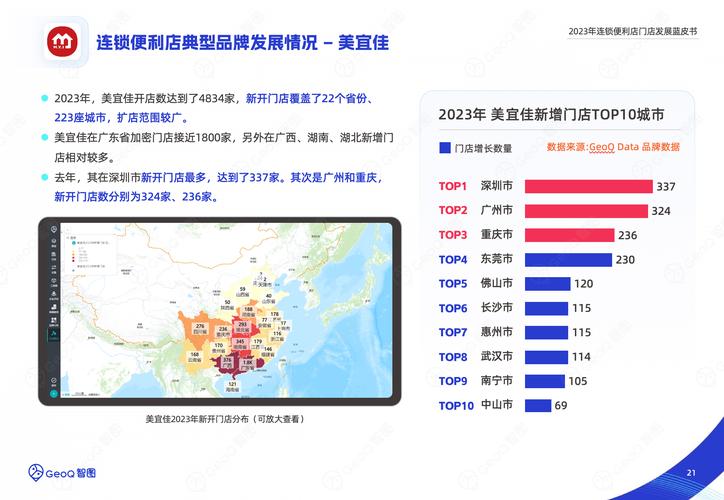Image resolution: width=724 pixels, height=500 pixels.
Task: Click the 116 浙江省 label on map
Action: point(278,336)
